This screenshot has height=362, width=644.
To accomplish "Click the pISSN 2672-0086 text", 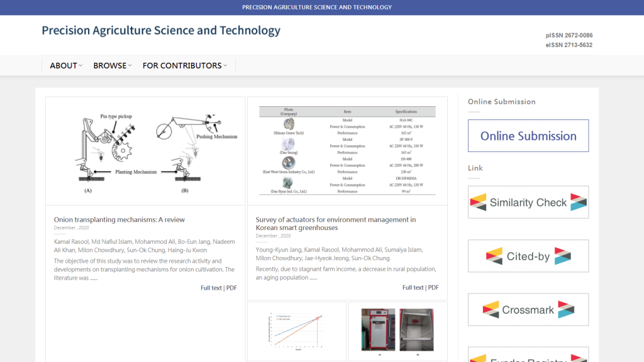I will (x=569, y=35).
